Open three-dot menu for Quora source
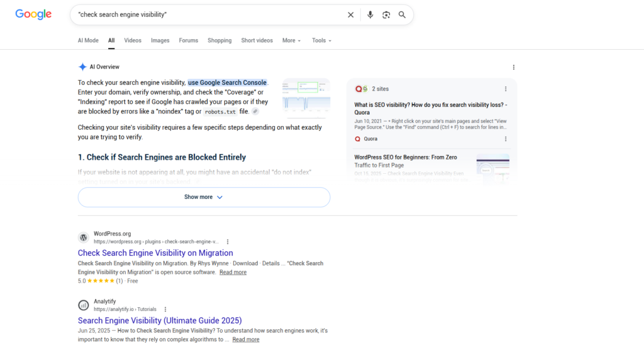The height and width of the screenshot is (347, 644). coord(506,139)
